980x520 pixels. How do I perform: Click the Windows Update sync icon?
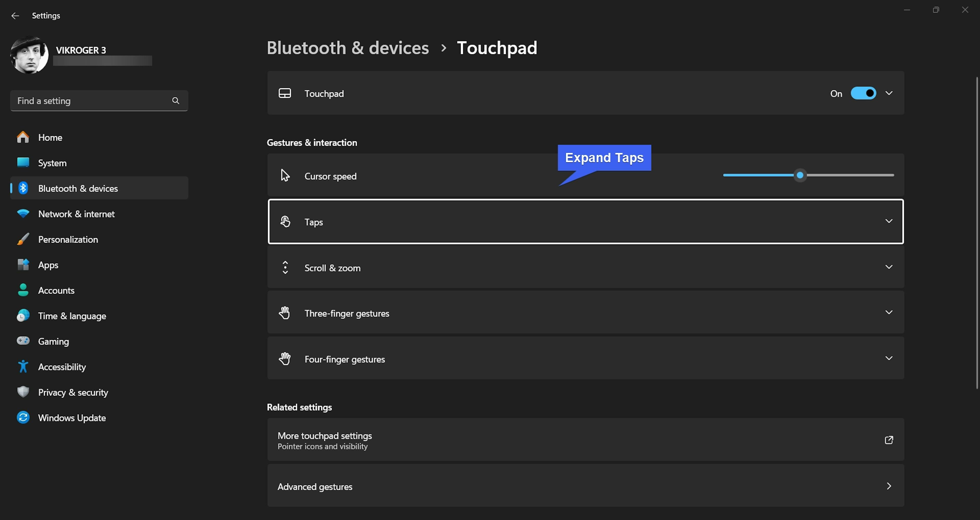pos(23,417)
